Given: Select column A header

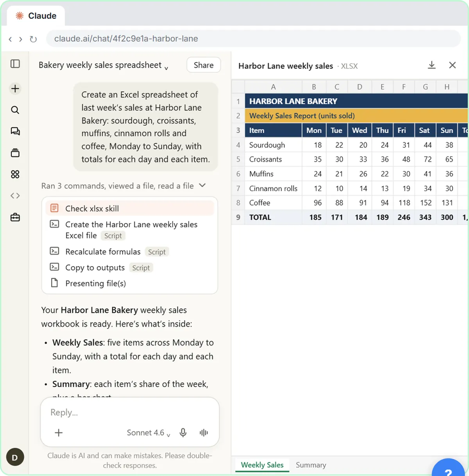Looking at the screenshot, I should click(273, 87).
